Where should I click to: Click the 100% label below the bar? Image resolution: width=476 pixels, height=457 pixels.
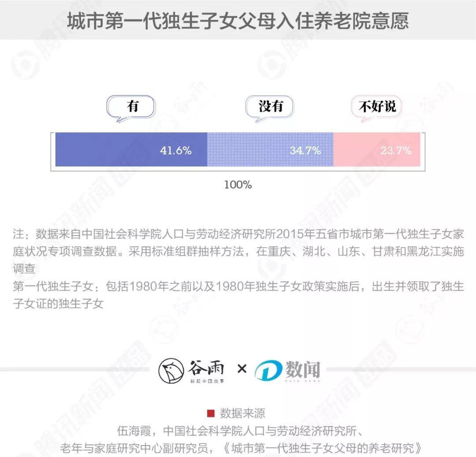pyautogui.click(x=238, y=185)
